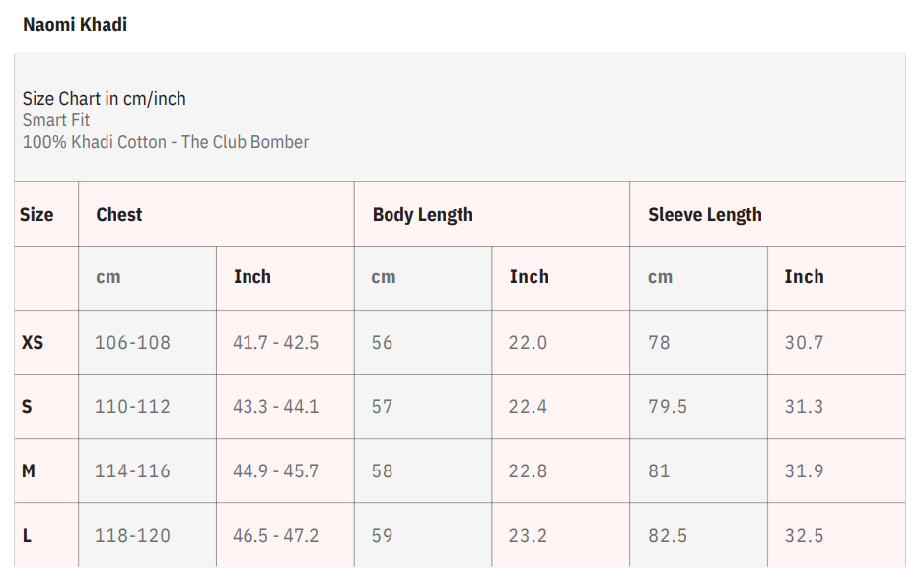
Task: Select the '100% Khadi Cotton - The Club Bomber' line
Action: coord(166,142)
